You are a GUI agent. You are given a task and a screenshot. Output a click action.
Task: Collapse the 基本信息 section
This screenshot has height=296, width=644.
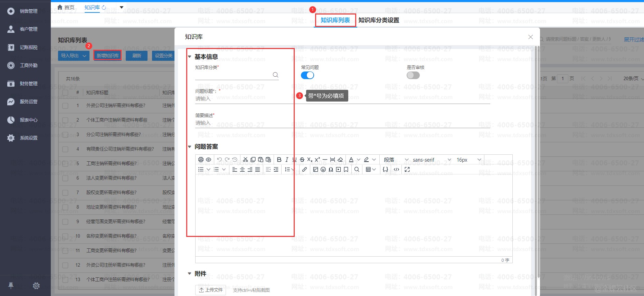pos(189,57)
